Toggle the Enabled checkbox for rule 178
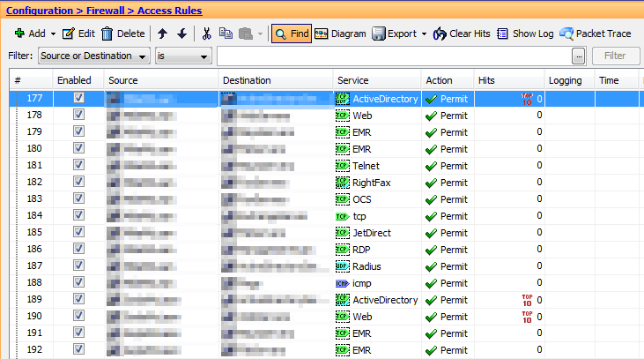 coord(78,115)
